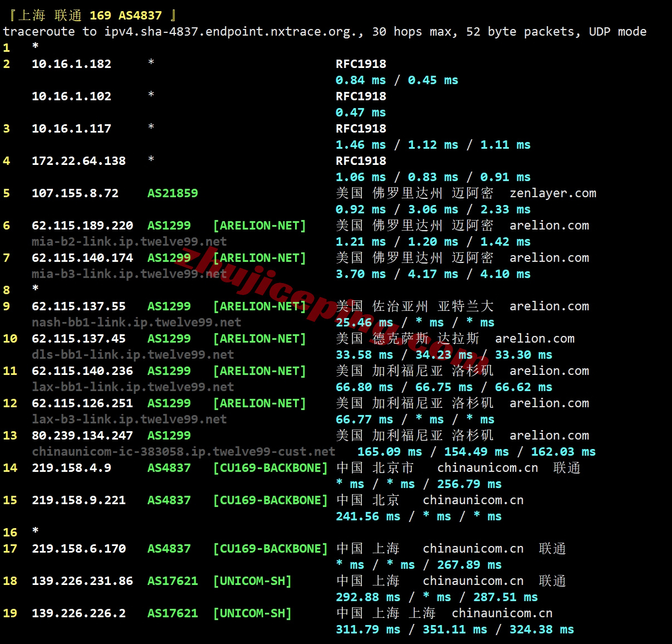Select latency 292.88 ms on hop 18
This screenshot has height=644, width=672.
pos(368,597)
